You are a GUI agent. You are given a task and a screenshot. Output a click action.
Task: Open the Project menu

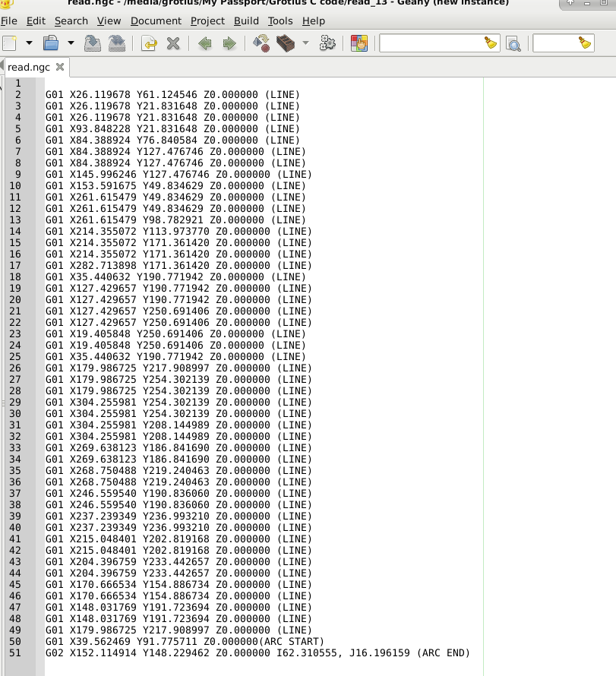207,21
